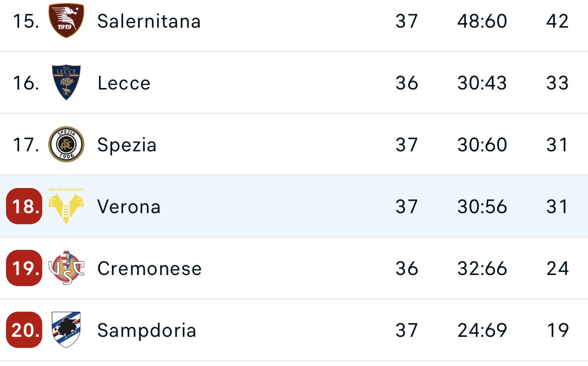Viewport: 588px width, 366px height.
Task: Tap Cremonese's 32:66 goals figure
Action: click(482, 268)
